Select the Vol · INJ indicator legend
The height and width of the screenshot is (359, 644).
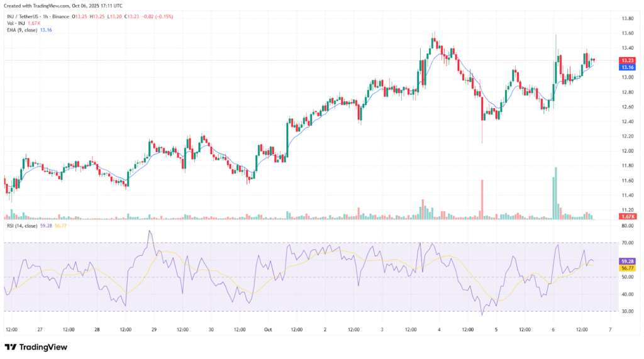15,23
